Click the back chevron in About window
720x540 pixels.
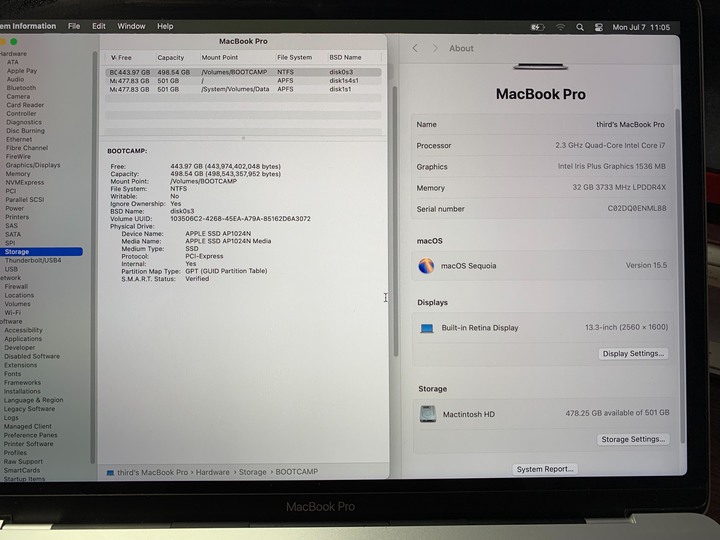(415, 48)
